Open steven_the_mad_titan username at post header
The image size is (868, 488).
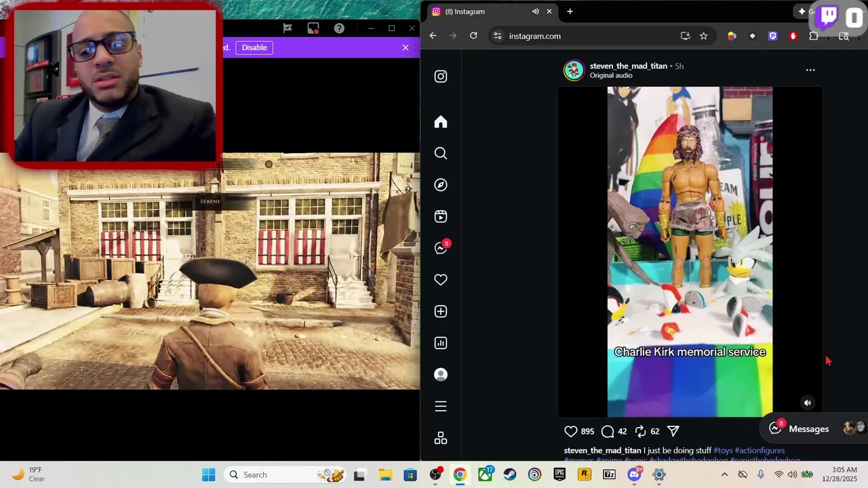tap(629, 66)
